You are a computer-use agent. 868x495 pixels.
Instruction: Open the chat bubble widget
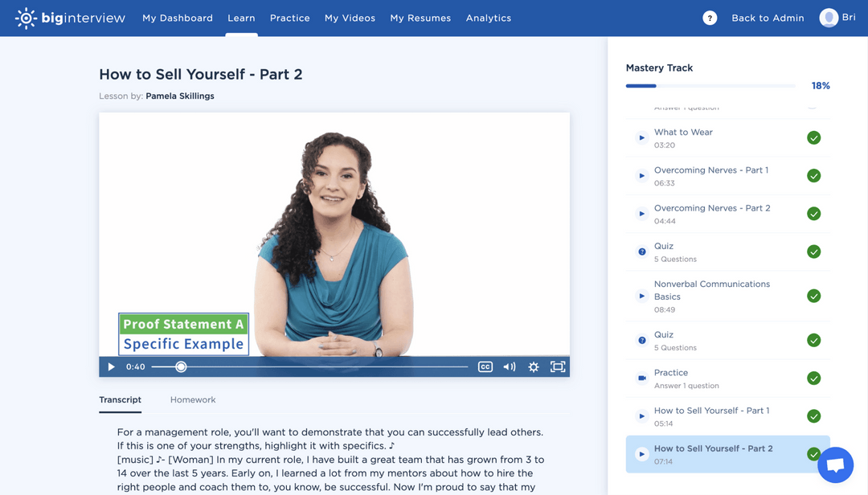(x=835, y=464)
